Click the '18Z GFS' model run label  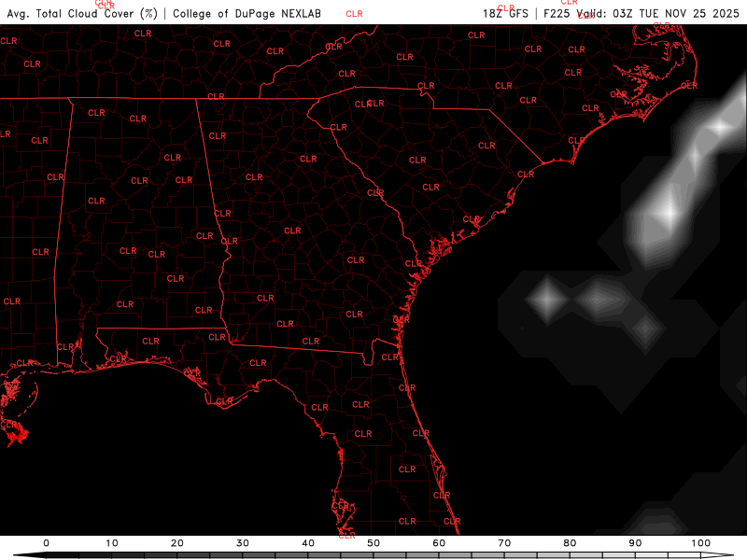click(x=505, y=13)
